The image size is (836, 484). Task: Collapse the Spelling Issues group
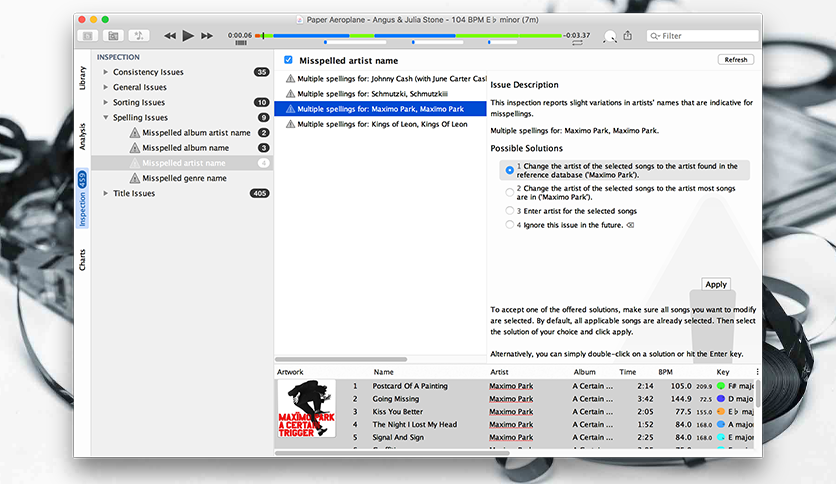point(106,117)
